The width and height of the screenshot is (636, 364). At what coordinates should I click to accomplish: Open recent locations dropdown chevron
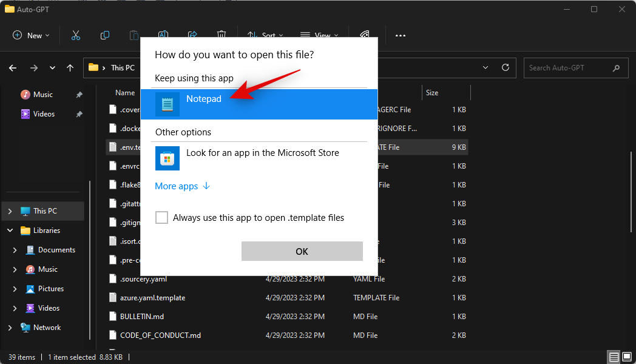(52, 68)
